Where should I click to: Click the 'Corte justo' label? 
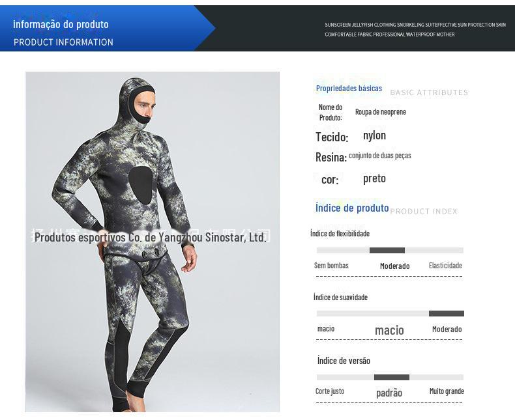click(330, 391)
